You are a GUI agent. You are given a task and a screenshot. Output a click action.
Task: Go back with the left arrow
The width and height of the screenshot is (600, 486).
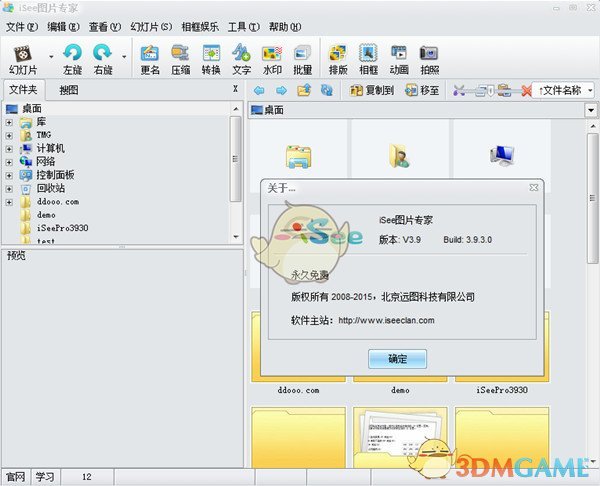pyautogui.click(x=259, y=90)
